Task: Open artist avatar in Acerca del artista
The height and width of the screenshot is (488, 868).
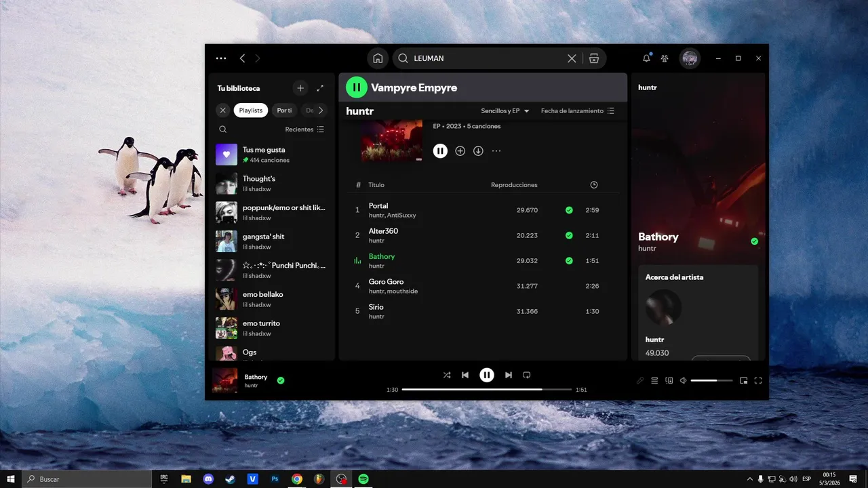Action: pyautogui.click(x=663, y=308)
